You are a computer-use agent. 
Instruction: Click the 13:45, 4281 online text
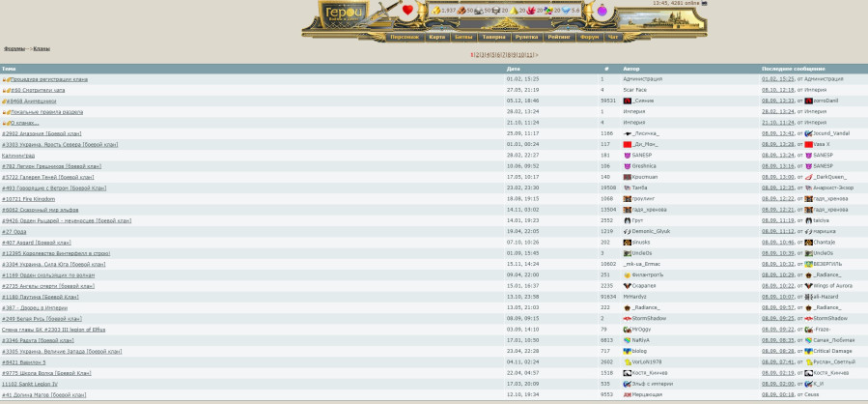coord(676,3)
